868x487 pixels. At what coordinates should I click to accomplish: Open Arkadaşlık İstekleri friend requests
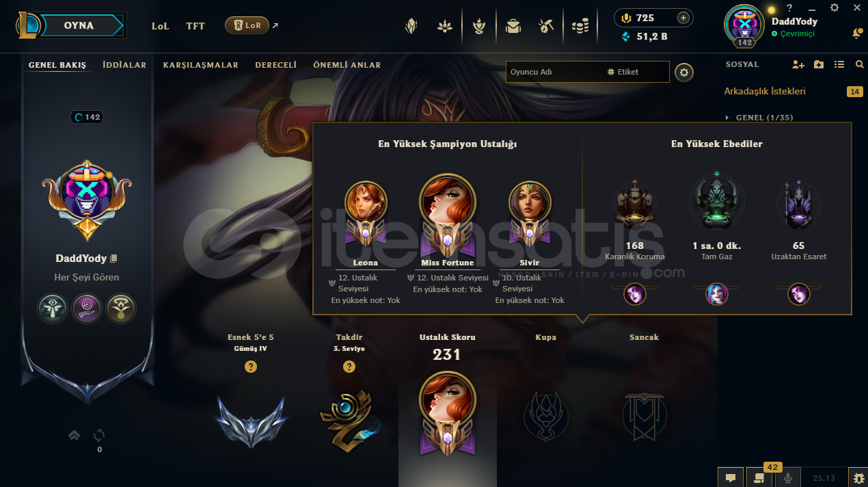tap(765, 91)
